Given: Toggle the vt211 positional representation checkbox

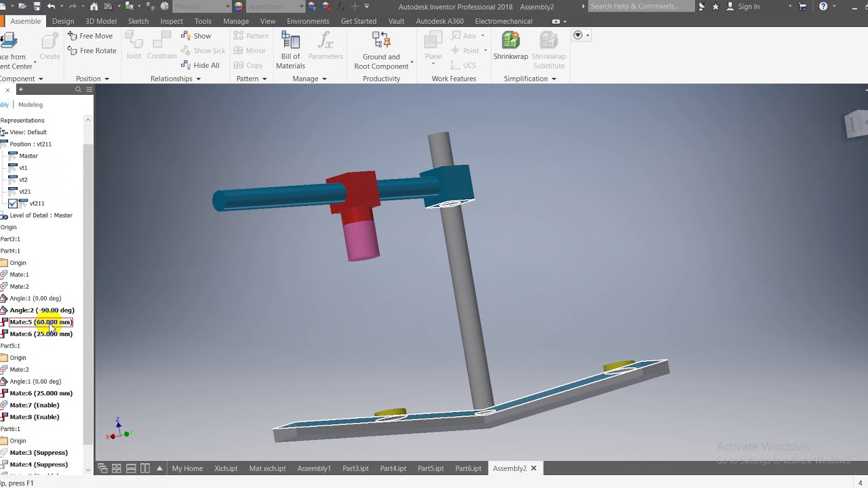Looking at the screenshot, I should click(x=13, y=203).
